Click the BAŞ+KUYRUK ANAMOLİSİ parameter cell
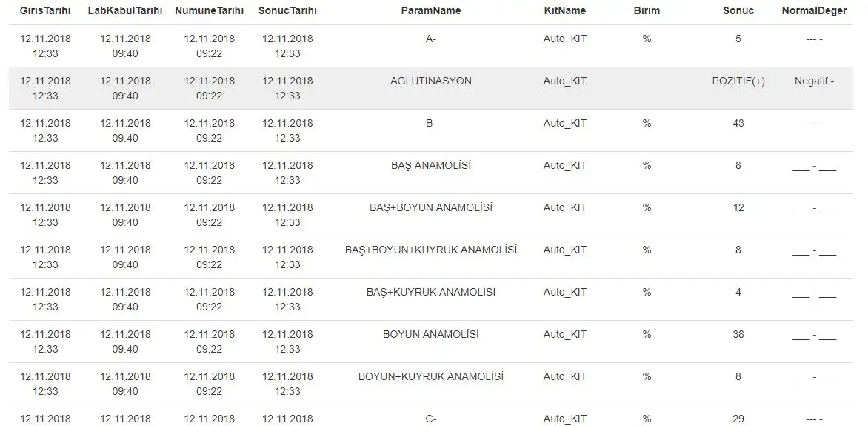Image resolution: width=868 pixels, height=426 pixels. click(431, 293)
